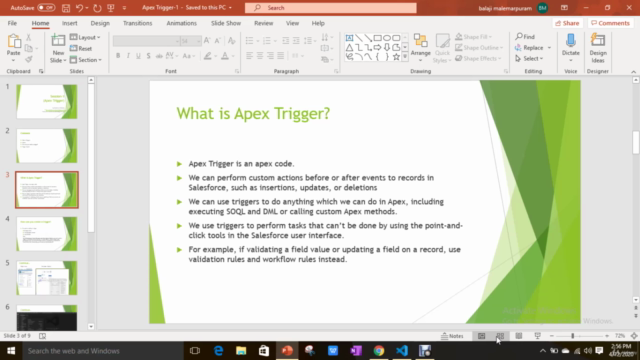Open Visual Studio Code from taskbar
640x360 pixels.
pos(402,351)
